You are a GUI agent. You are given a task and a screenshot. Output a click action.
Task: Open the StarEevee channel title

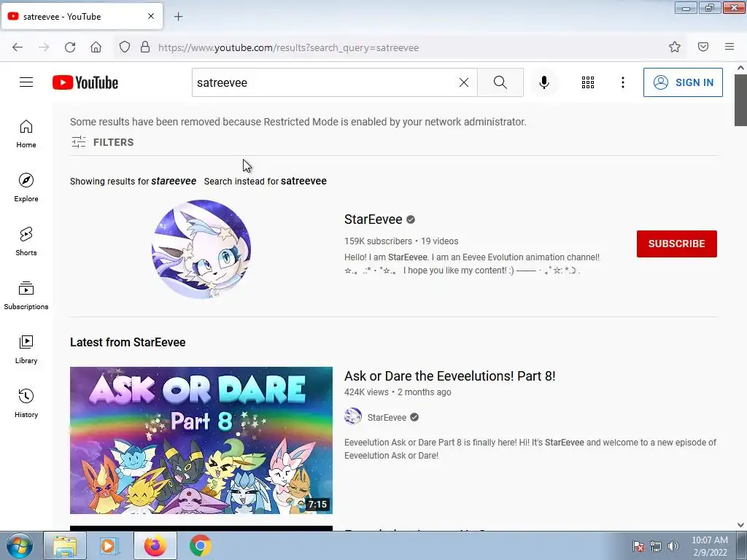373,219
